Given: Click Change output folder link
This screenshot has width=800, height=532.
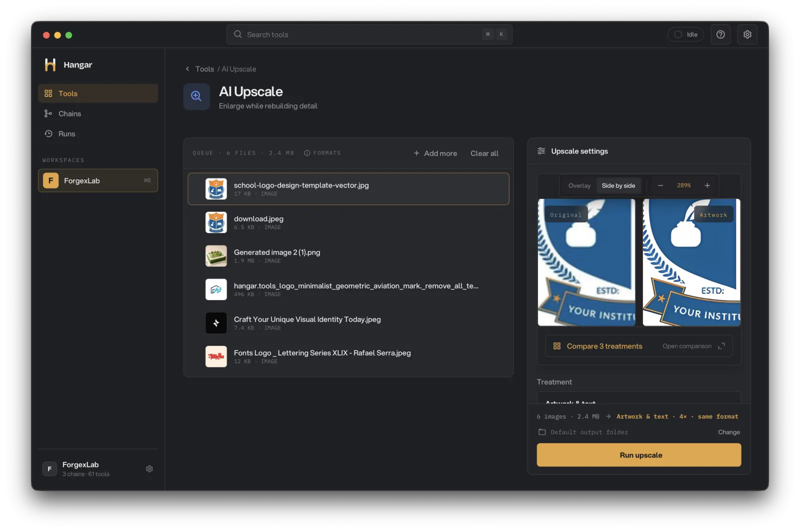Looking at the screenshot, I should point(729,432).
